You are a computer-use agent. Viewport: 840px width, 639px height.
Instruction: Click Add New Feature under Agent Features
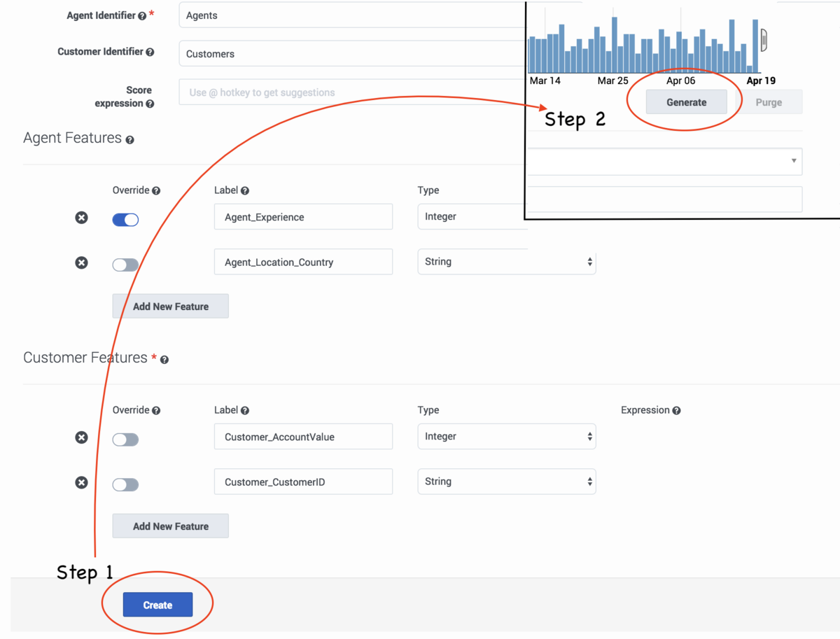170,306
